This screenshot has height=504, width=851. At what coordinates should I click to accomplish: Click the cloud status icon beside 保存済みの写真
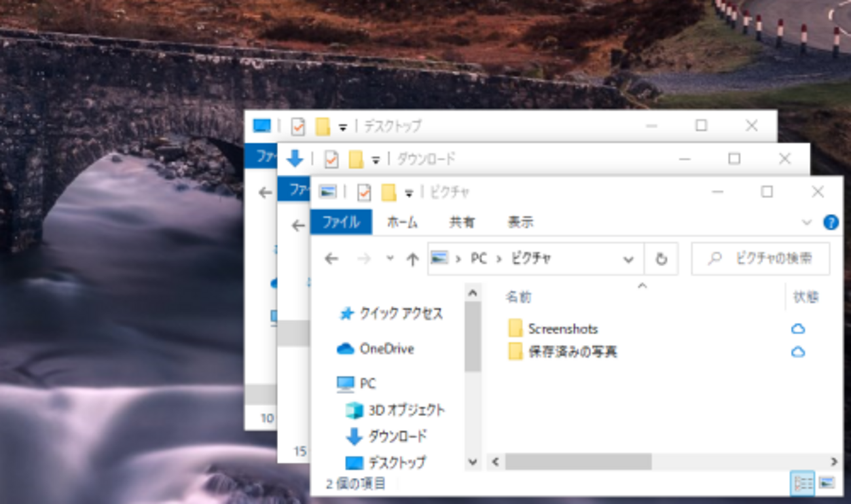[797, 352]
